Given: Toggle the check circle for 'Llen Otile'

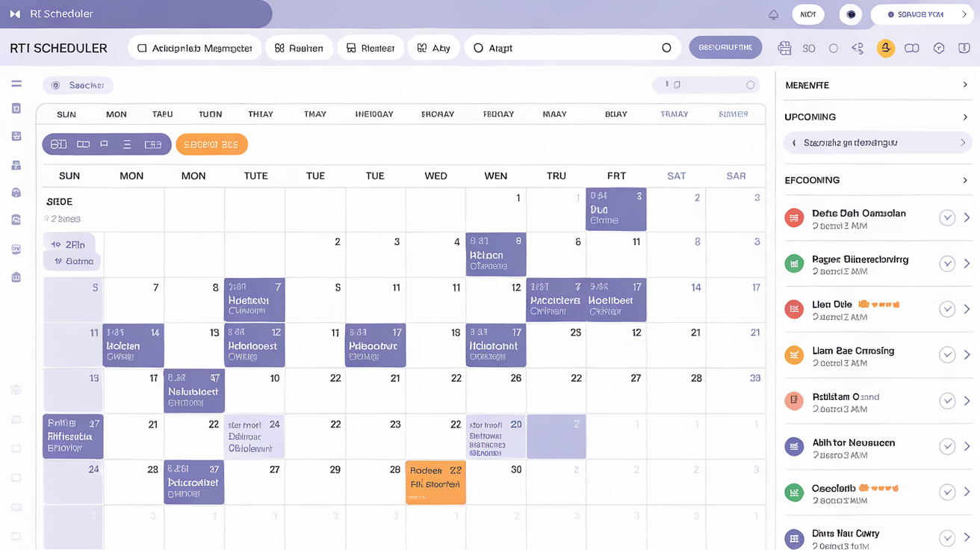Looking at the screenshot, I should (947, 309).
